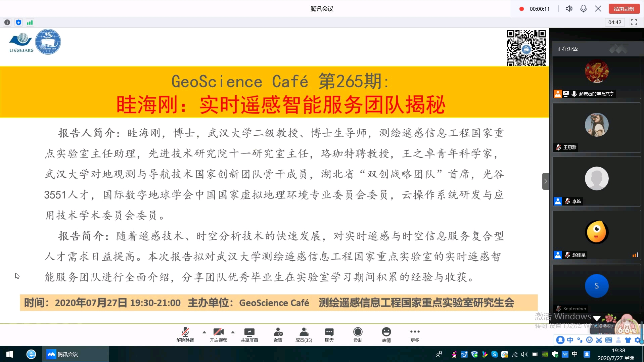Open the 聊天 chat panel
Screen dimensions: 644x362
pos(329,334)
